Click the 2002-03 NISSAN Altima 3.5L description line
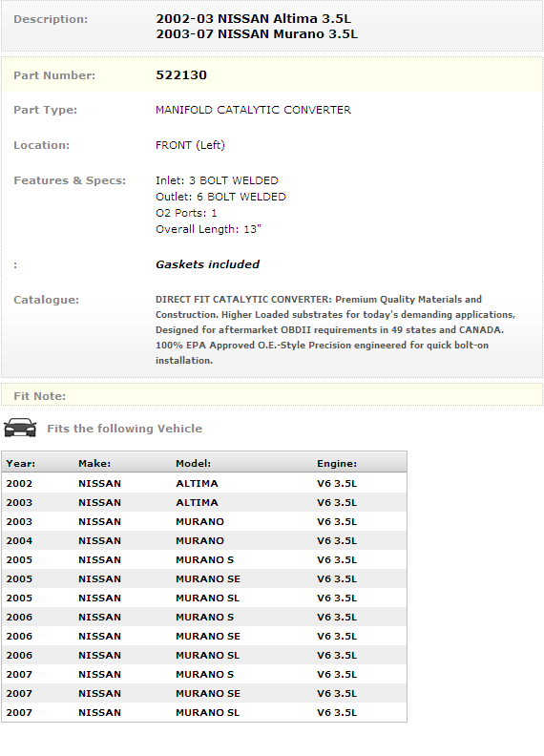The height and width of the screenshot is (756, 544). point(253,19)
